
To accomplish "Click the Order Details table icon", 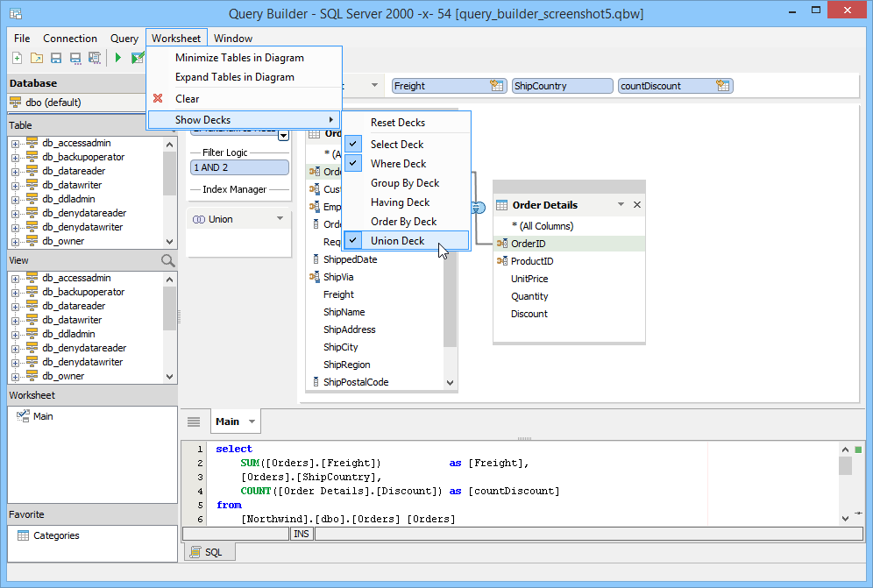I will (x=501, y=205).
